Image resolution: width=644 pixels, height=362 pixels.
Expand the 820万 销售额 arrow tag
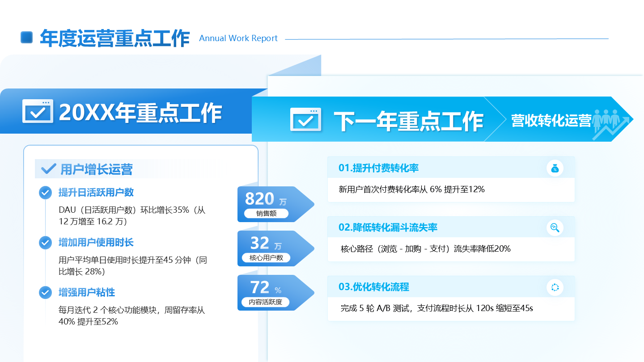268,204
